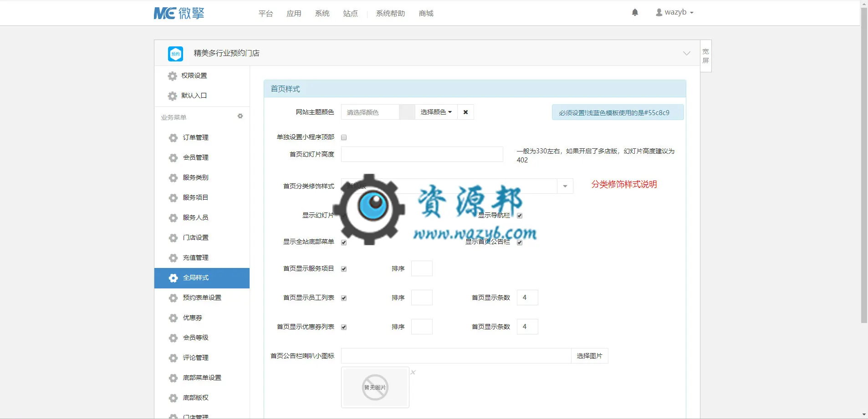Open 预约表单设置 in the sidebar
Image resolution: width=868 pixels, height=419 pixels.
pos(202,298)
